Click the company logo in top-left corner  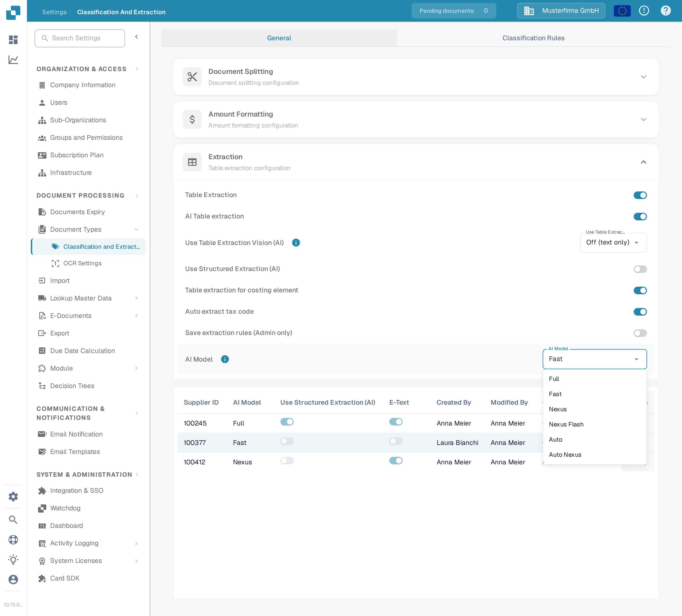13,13
